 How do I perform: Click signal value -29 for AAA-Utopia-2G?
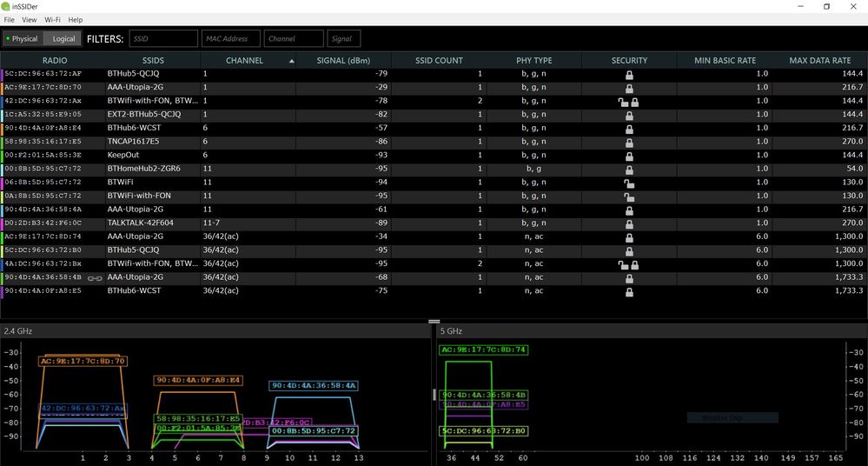coord(381,87)
